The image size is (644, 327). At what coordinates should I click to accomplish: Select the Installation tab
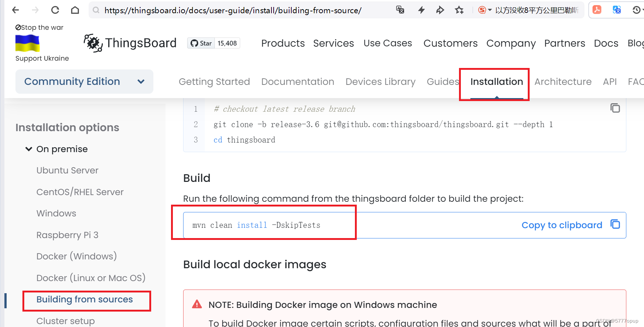click(x=497, y=82)
